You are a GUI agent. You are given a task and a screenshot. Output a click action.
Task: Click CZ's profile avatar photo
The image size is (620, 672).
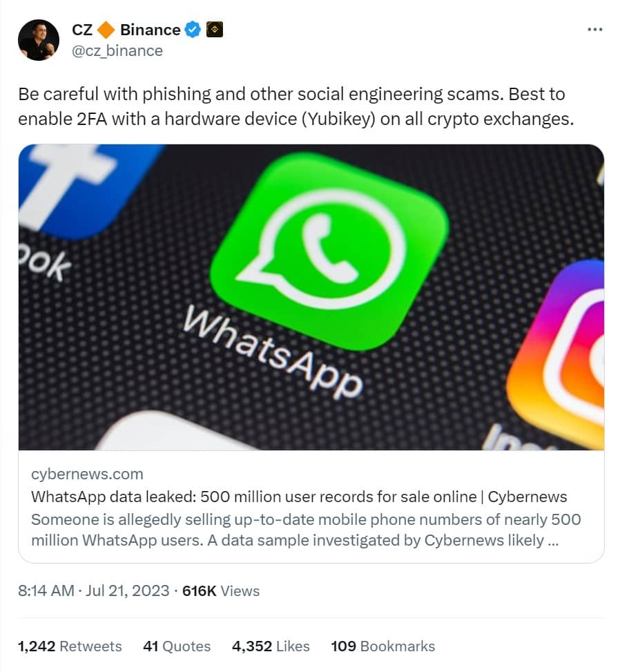coord(39,40)
